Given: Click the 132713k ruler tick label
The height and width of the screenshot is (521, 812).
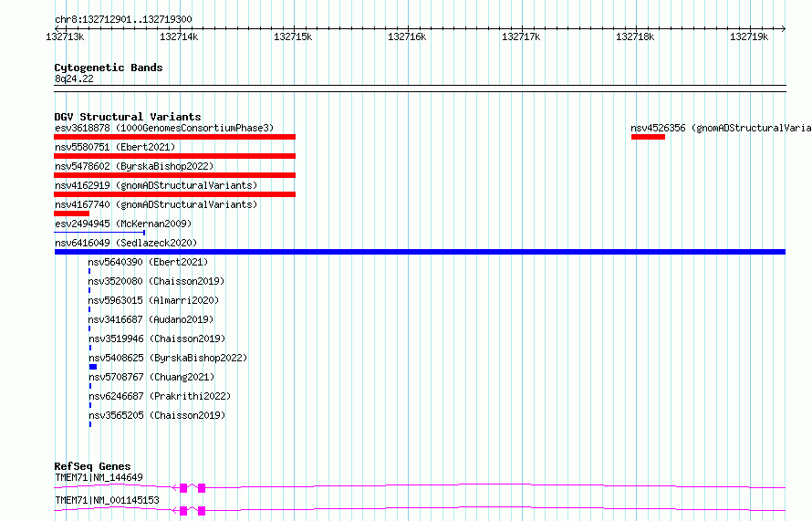Looking at the screenshot, I should click(x=65, y=36).
